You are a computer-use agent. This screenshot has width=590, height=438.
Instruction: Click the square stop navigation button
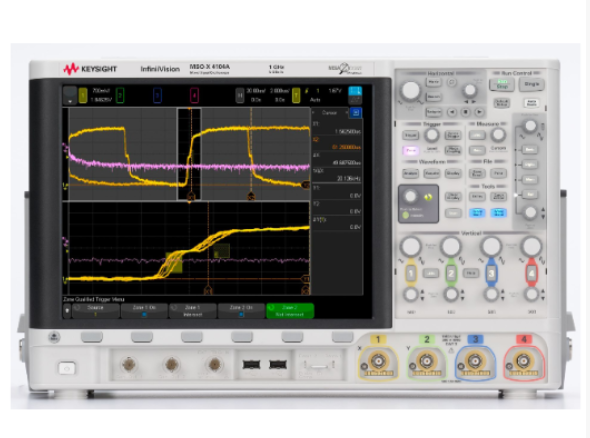coord(465,112)
